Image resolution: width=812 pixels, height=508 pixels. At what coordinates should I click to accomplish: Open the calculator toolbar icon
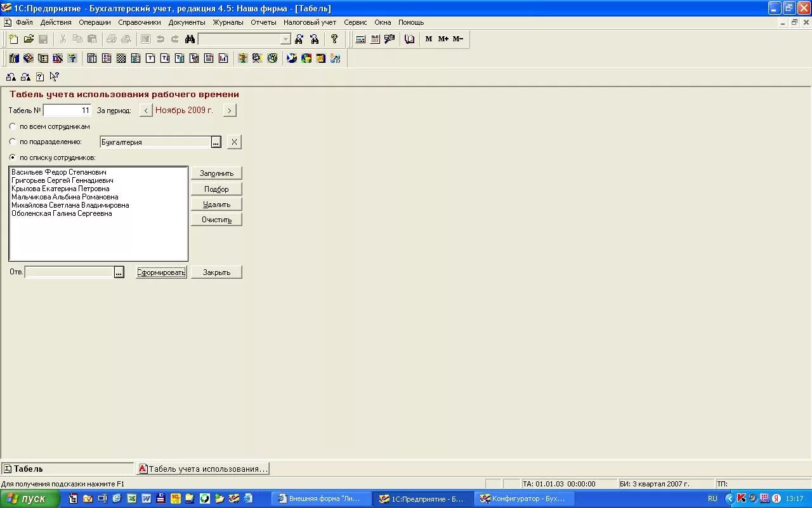pyautogui.click(x=360, y=39)
